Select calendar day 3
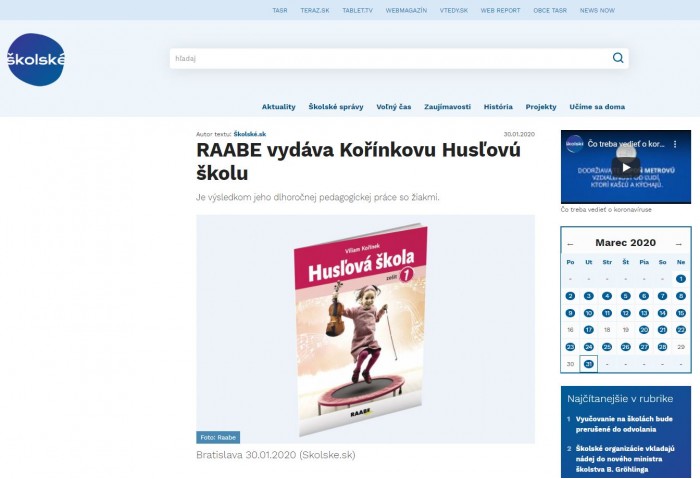This screenshot has width=700, height=479. [x=588, y=296]
